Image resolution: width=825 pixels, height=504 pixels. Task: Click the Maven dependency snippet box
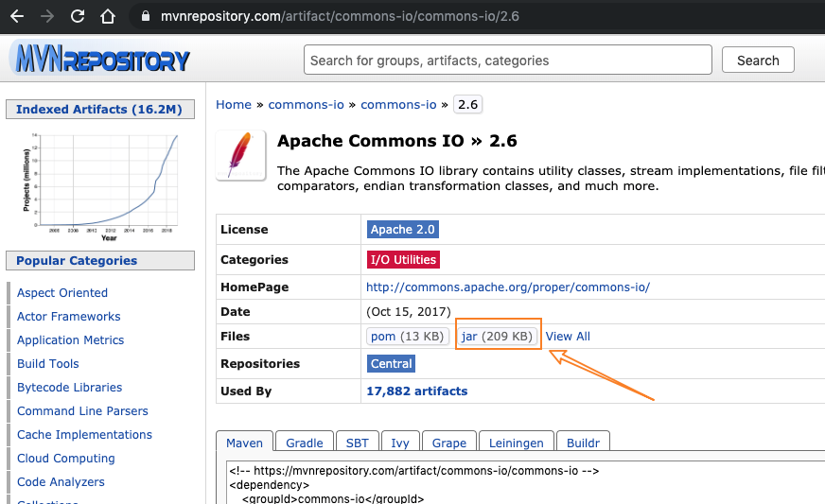(x=526, y=483)
